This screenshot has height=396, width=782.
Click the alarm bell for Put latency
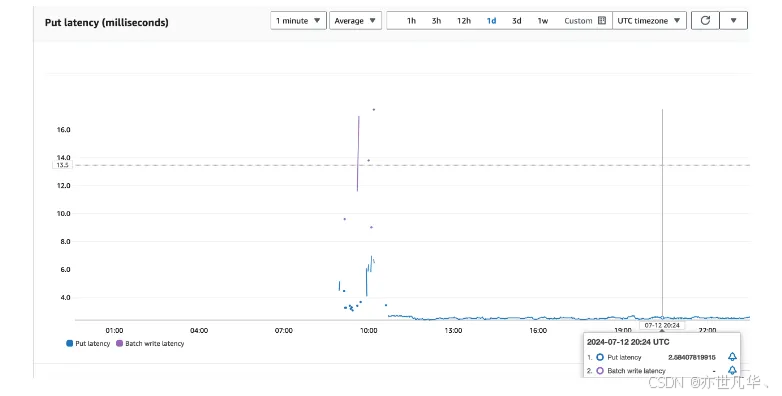[x=732, y=357]
